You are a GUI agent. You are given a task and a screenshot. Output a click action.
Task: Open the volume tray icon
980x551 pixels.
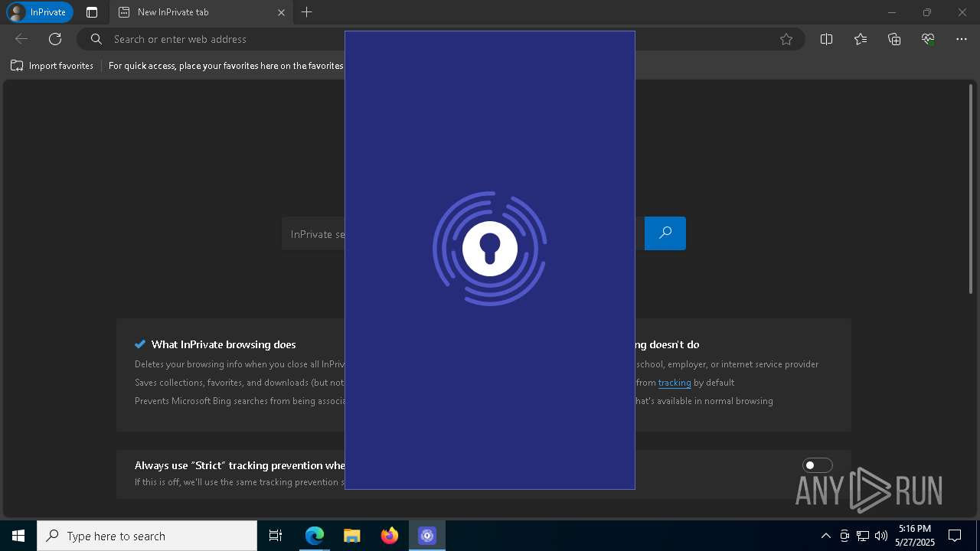click(x=881, y=536)
